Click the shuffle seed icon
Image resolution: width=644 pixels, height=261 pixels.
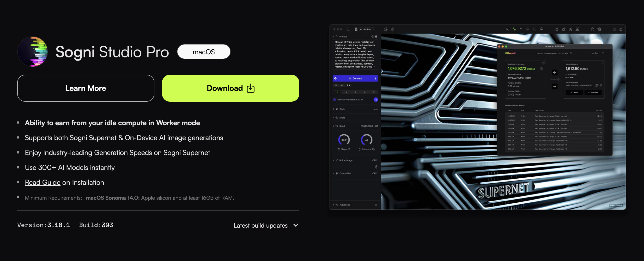(376, 126)
